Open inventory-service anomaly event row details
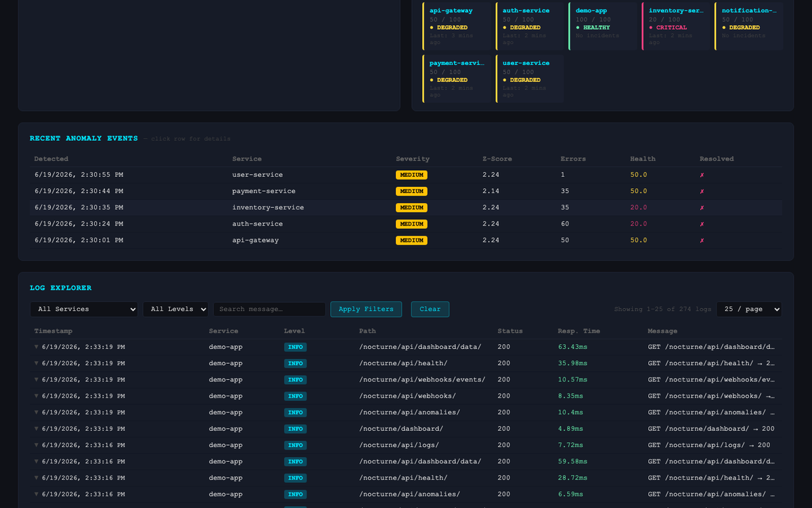This screenshot has width=812, height=508. pos(406,207)
